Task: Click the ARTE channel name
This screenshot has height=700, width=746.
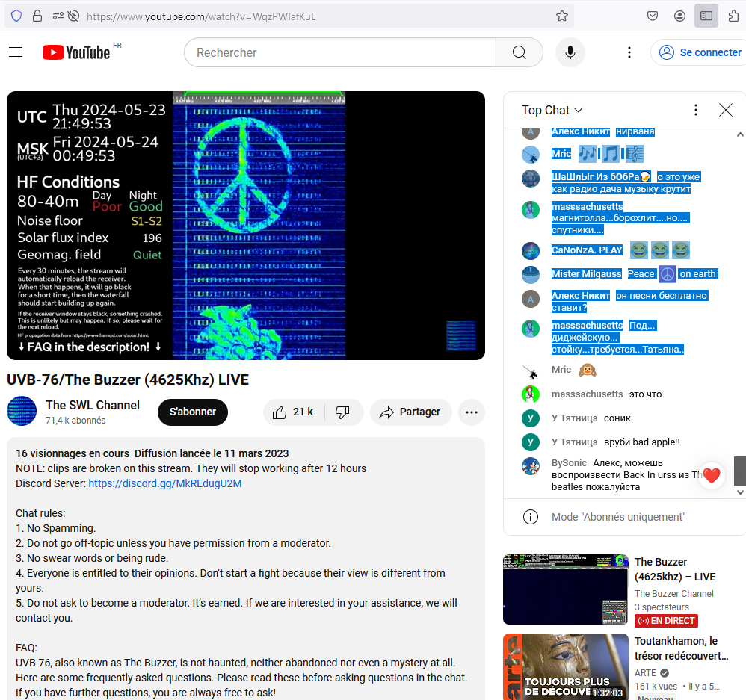Action: pyautogui.click(x=645, y=673)
